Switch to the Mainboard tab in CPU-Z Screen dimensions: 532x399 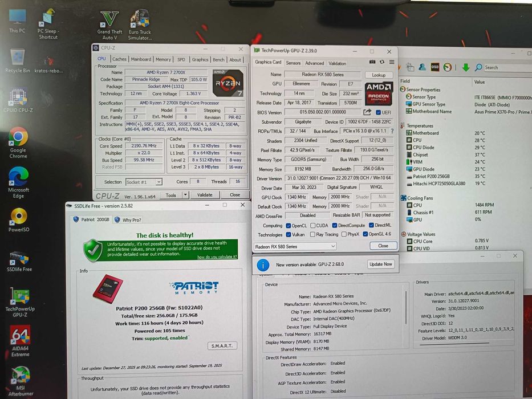pyautogui.click(x=141, y=59)
